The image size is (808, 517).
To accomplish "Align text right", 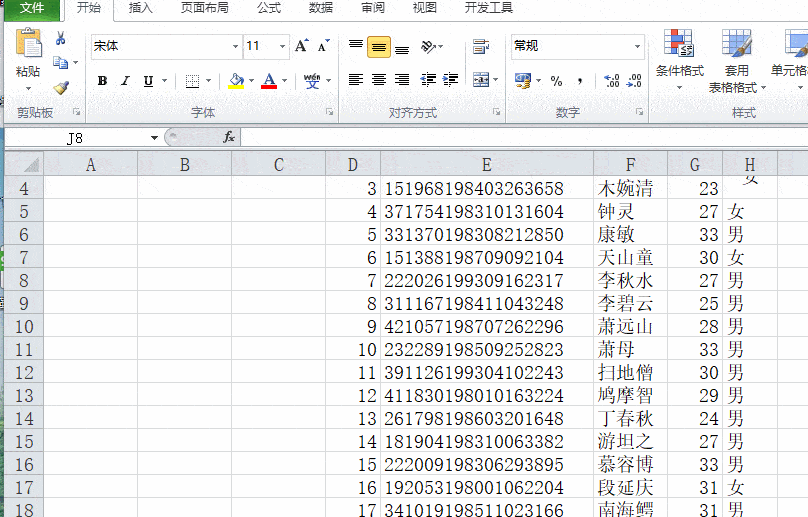I will pyautogui.click(x=402, y=79).
